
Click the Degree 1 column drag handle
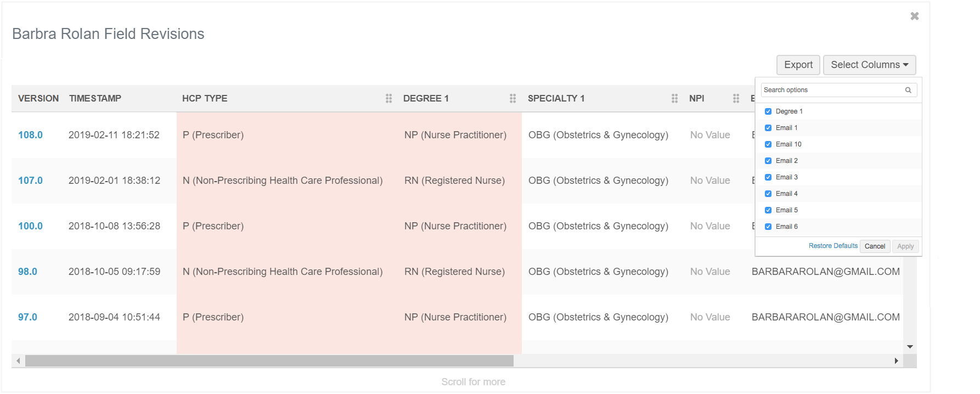click(512, 98)
